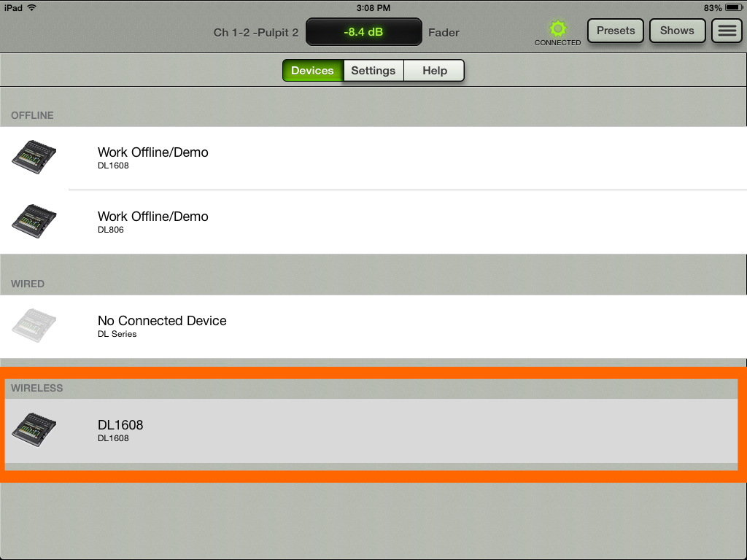Screen dimensions: 747x560
Task: Open the Help tab
Action: 434,71
